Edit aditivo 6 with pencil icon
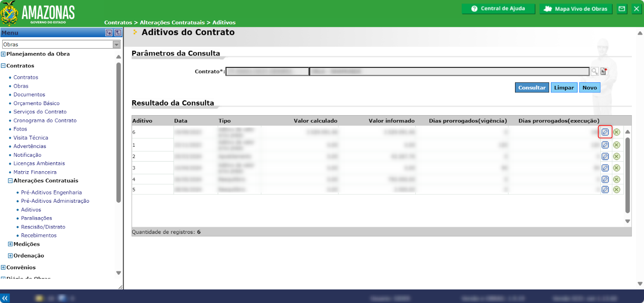 (605, 132)
